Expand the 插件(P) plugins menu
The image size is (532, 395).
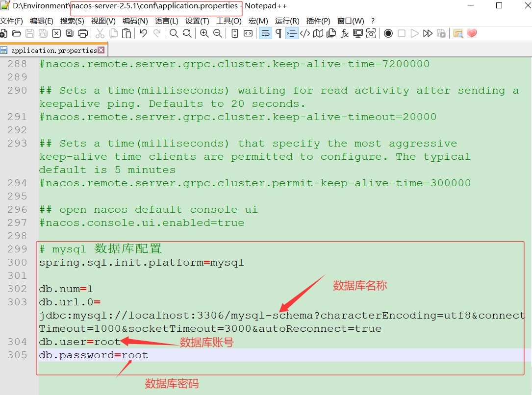pyautogui.click(x=318, y=21)
